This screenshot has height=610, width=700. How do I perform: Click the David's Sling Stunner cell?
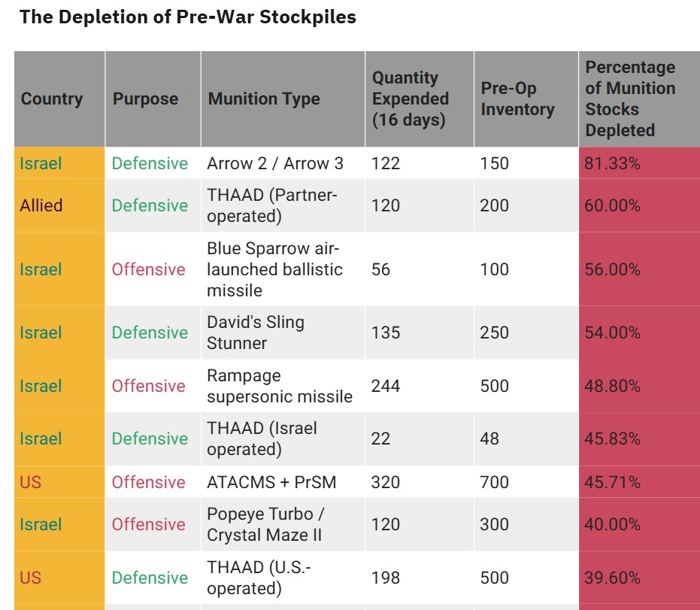[x=256, y=332]
